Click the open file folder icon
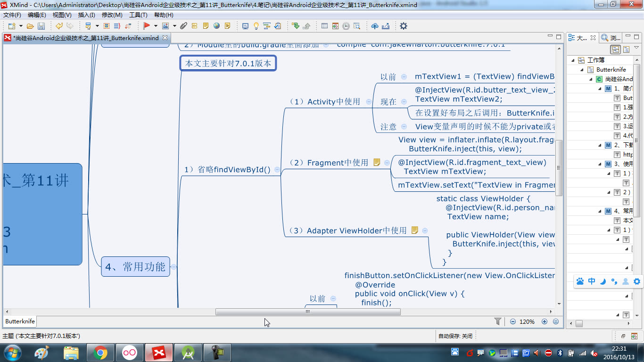This screenshot has width=644, height=362. pyautogui.click(x=30, y=26)
